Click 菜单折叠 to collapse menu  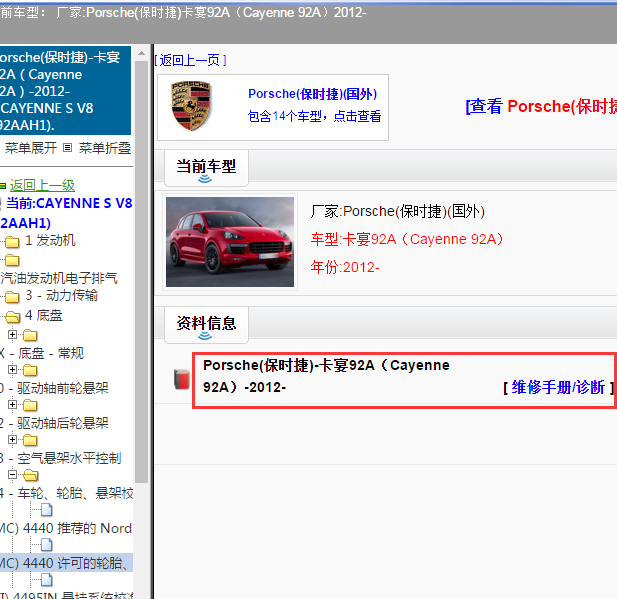(x=105, y=148)
